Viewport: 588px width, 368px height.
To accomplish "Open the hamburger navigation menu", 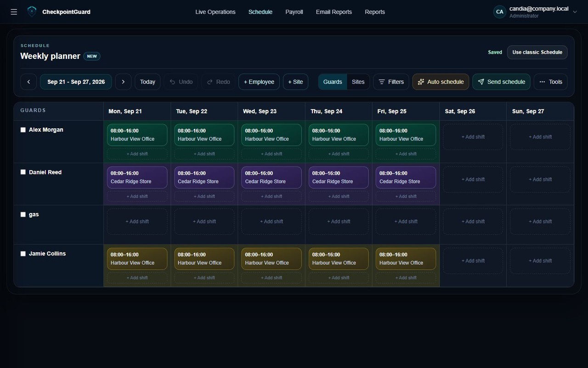I will coord(14,12).
